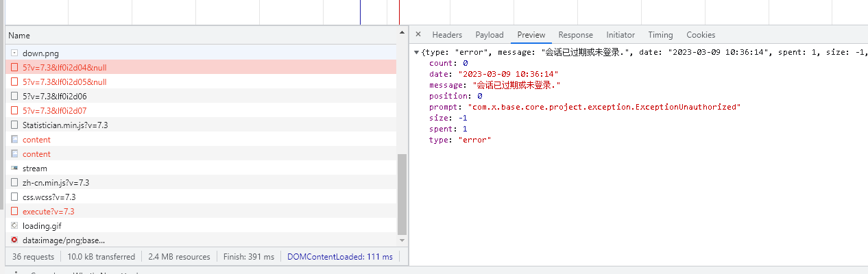This screenshot has width=868, height=274.
Task: Click the stylesheet icon beside css.wcss?v=7.3
Action: (14, 197)
